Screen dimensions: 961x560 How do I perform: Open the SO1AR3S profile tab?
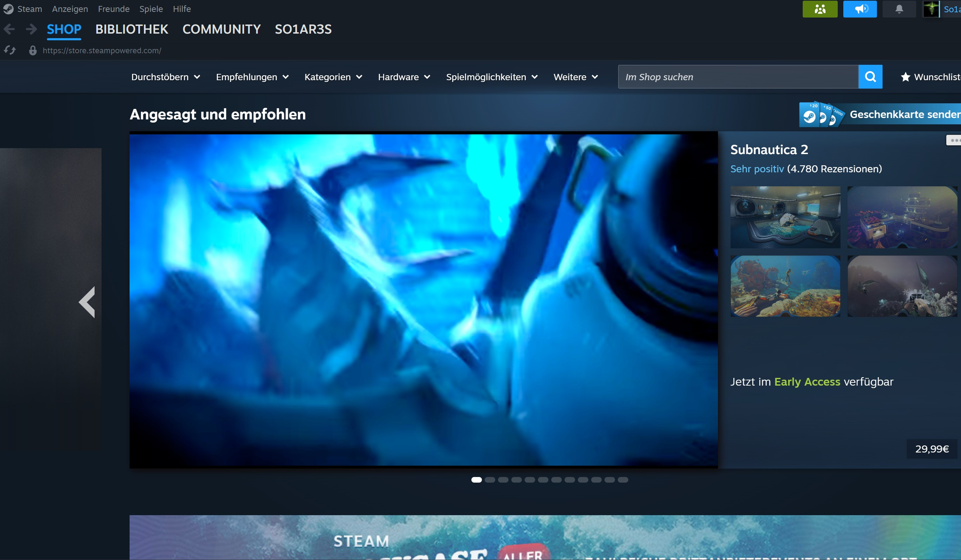tap(303, 29)
